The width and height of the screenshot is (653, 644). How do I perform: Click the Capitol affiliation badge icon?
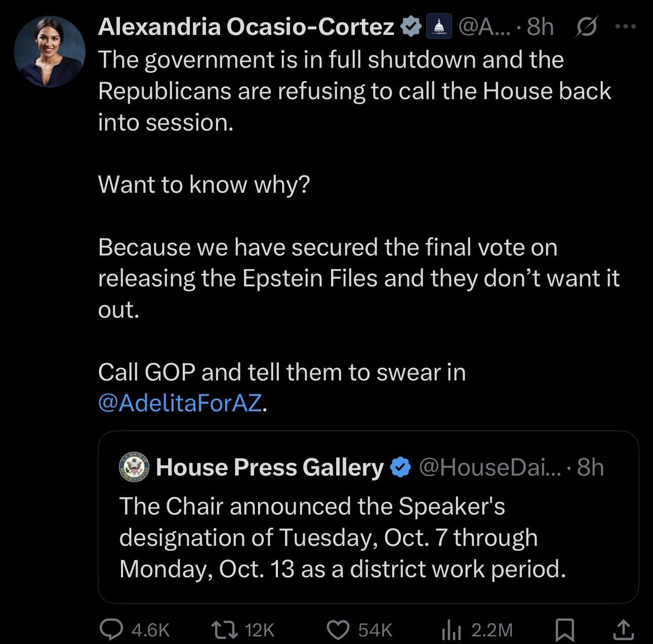click(439, 27)
